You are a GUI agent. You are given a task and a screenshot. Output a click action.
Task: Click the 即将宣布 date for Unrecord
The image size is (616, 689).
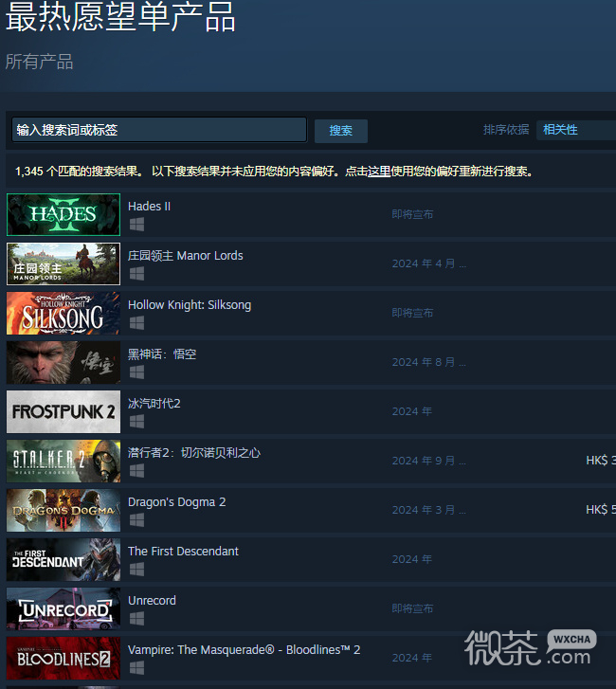[412, 608]
